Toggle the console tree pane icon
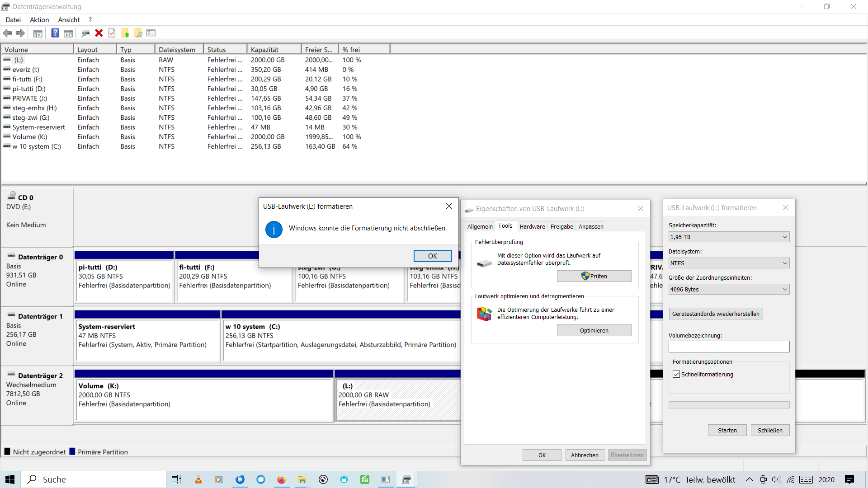Image resolution: width=868 pixels, height=488 pixels. pos(38,33)
